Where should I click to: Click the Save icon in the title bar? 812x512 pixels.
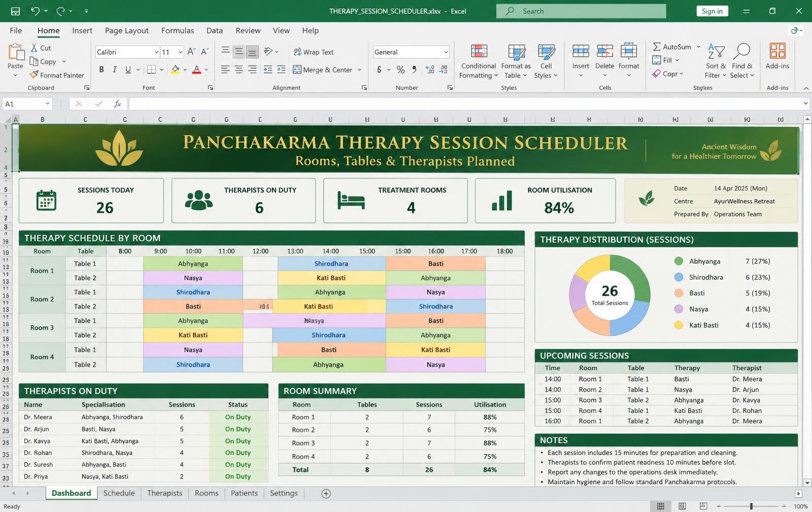point(15,11)
